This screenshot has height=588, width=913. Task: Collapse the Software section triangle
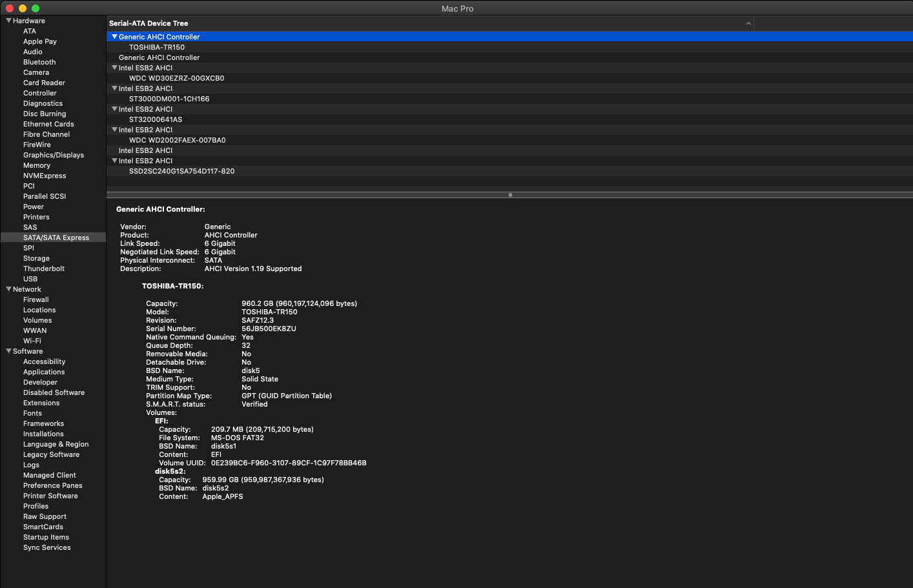coord(9,351)
